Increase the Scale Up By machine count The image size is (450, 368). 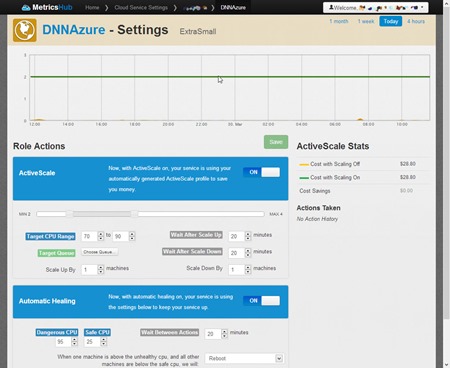101,267
